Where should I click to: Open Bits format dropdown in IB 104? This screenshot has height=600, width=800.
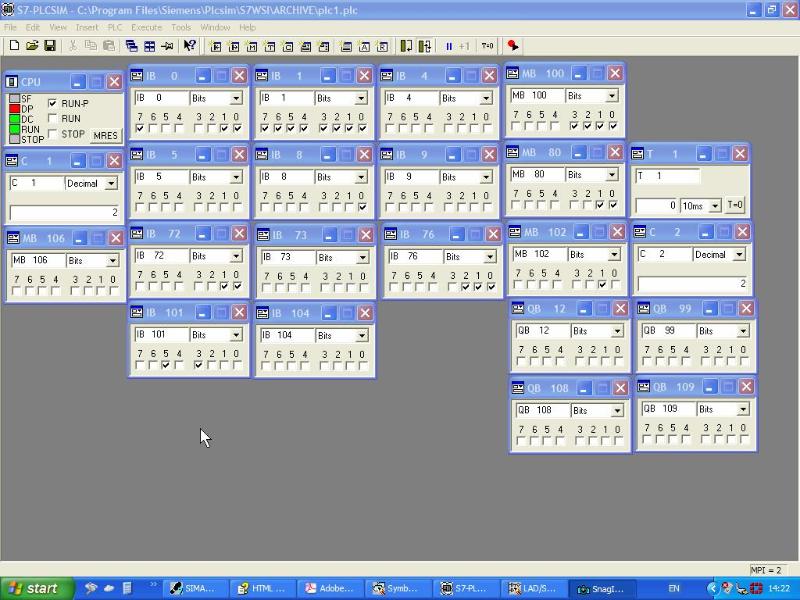click(362, 336)
